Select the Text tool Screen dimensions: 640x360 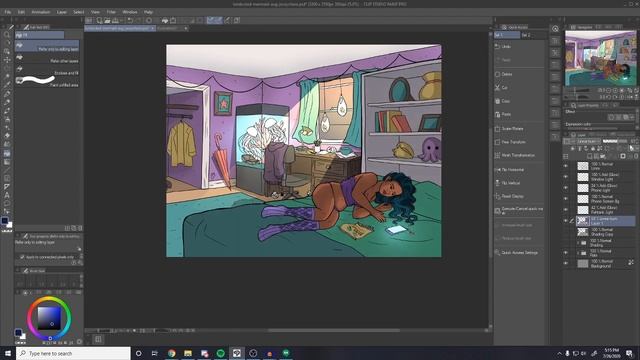[x=7, y=195]
